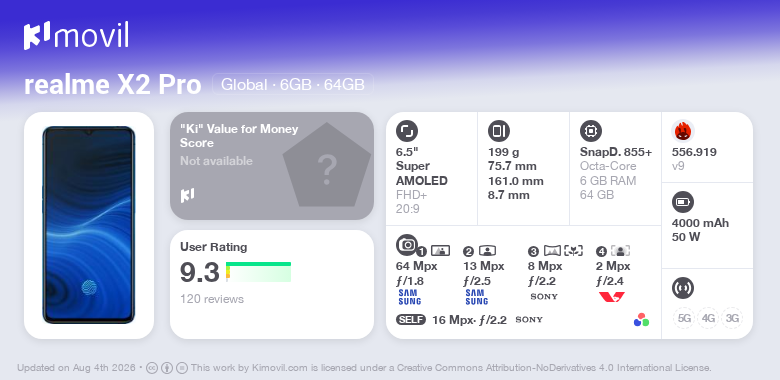
Task: Click the main camera icon
Action: (407, 245)
